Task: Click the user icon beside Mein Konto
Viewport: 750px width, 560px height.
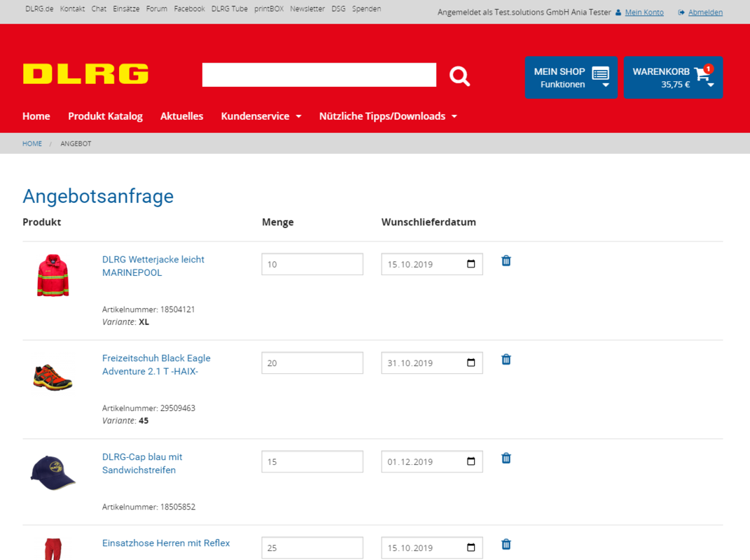Action: coord(618,13)
